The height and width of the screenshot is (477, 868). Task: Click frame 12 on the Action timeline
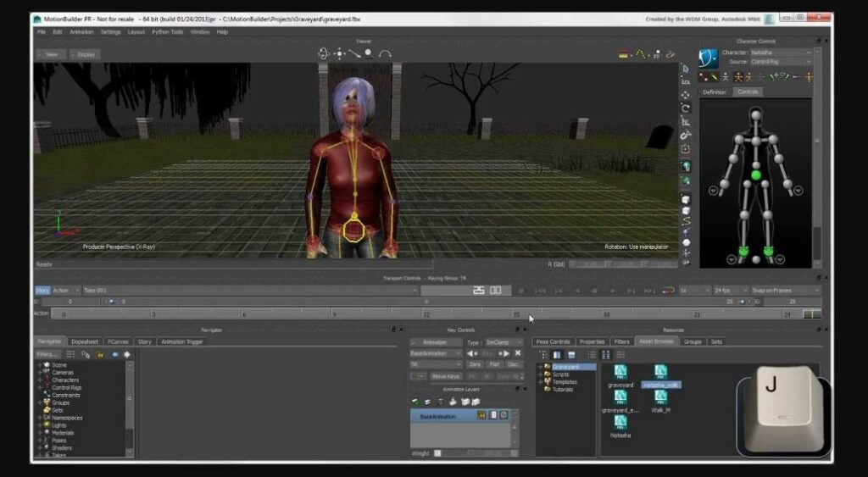[x=426, y=313]
